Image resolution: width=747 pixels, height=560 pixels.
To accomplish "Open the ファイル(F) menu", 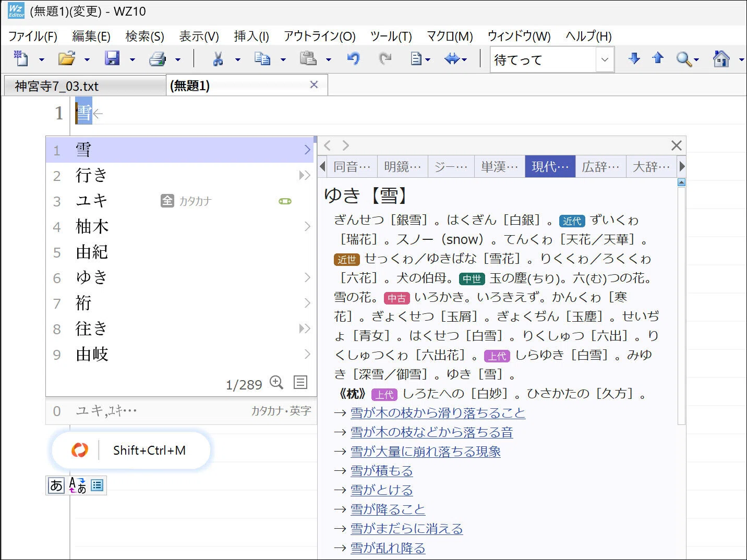I will coord(33,36).
